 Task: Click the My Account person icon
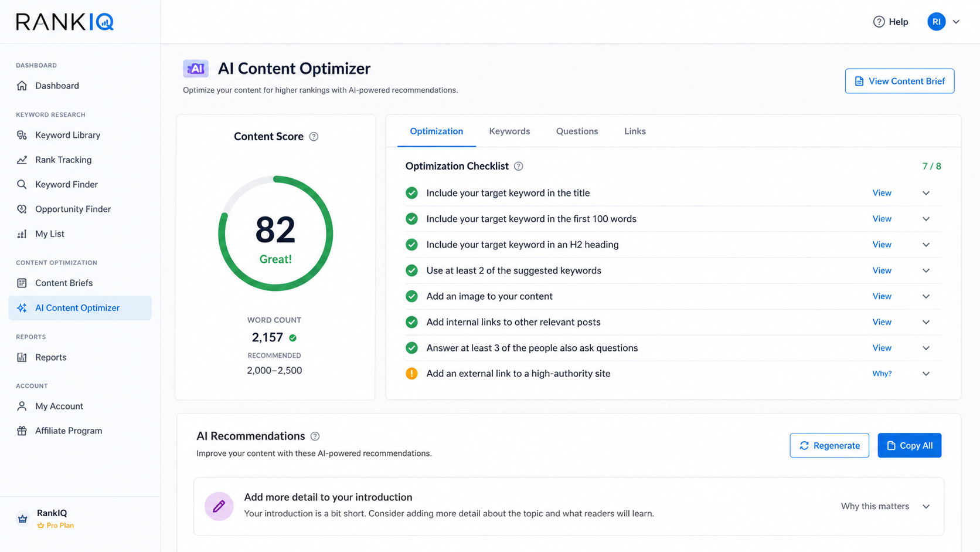pos(22,406)
